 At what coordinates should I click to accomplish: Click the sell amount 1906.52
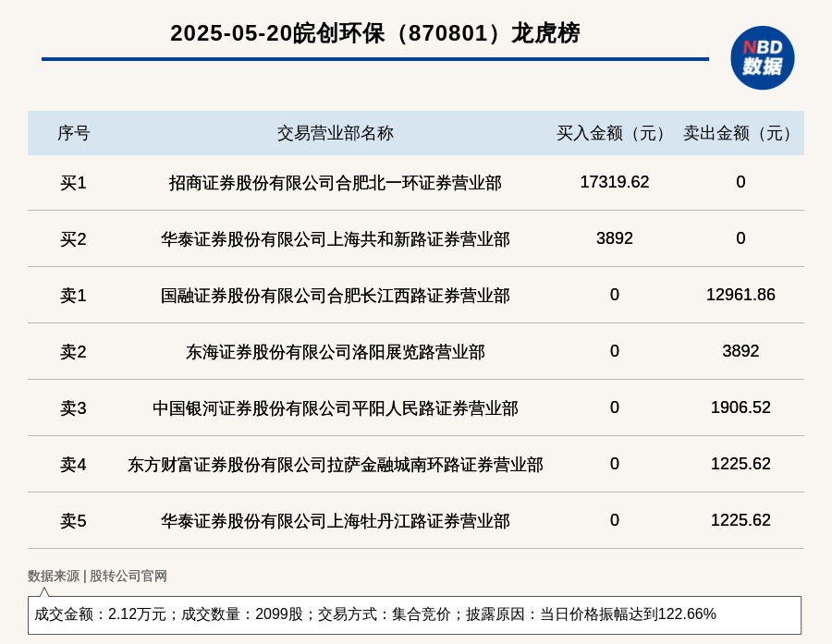(740, 407)
